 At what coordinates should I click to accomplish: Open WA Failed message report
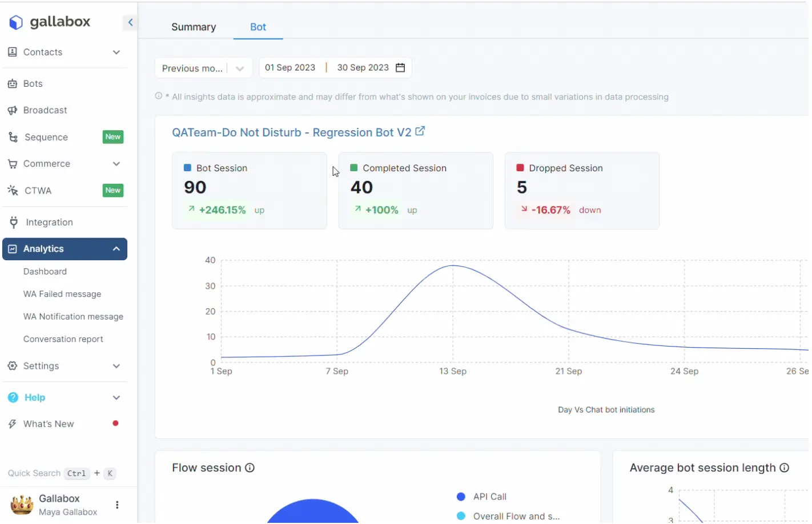[x=62, y=294]
